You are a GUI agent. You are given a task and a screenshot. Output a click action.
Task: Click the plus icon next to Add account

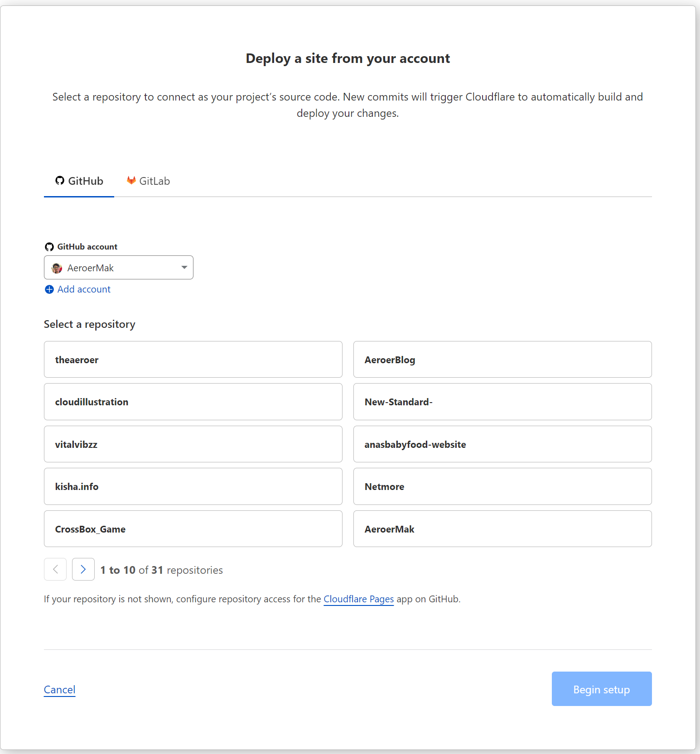click(49, 289)
